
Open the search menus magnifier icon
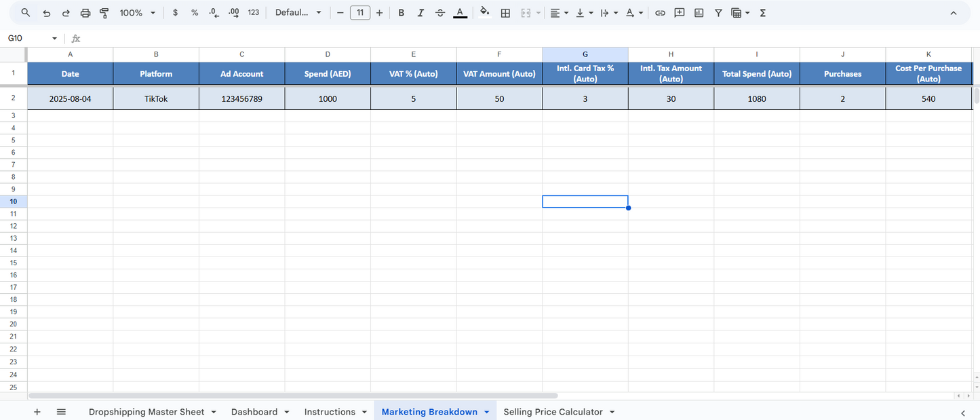(x=26, y=13)
